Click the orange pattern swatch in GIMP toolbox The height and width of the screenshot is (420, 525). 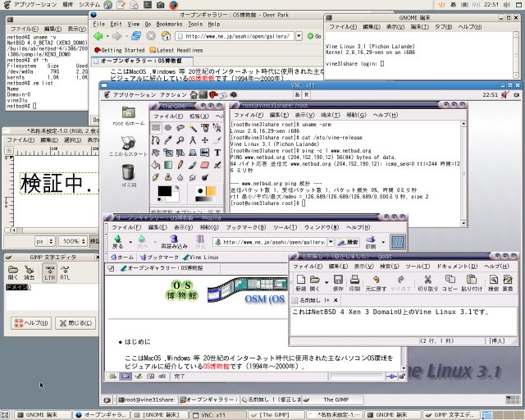point(211,191)
